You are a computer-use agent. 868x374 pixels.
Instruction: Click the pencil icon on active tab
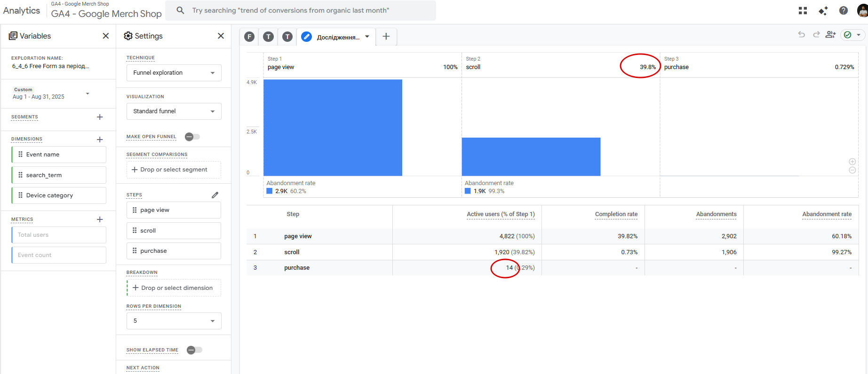(306, 37)
